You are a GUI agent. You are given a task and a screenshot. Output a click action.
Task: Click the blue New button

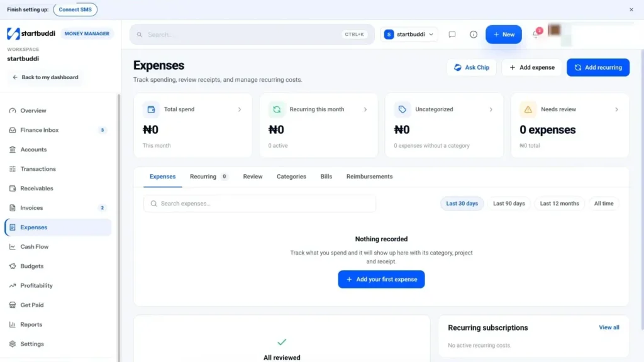pos(504,35)
